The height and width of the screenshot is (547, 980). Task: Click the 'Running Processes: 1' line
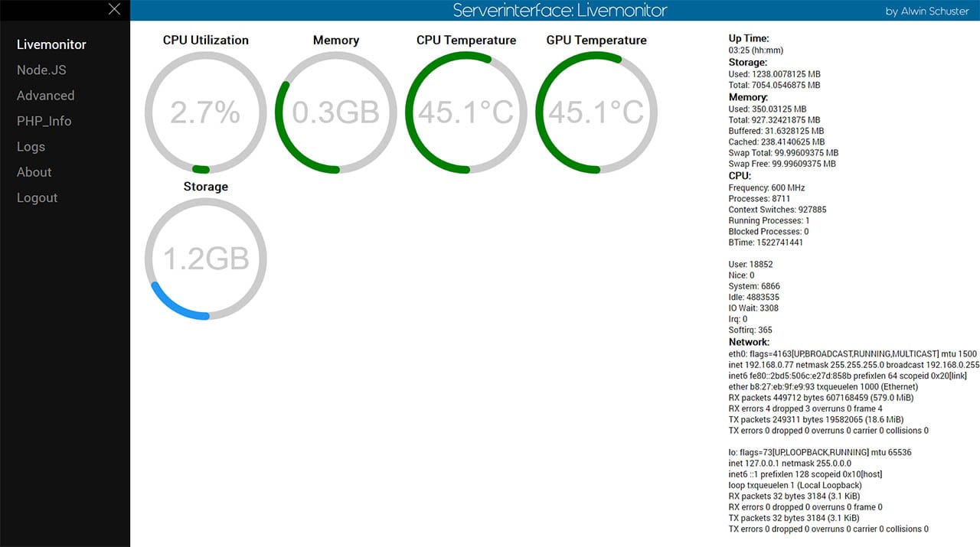769,220
